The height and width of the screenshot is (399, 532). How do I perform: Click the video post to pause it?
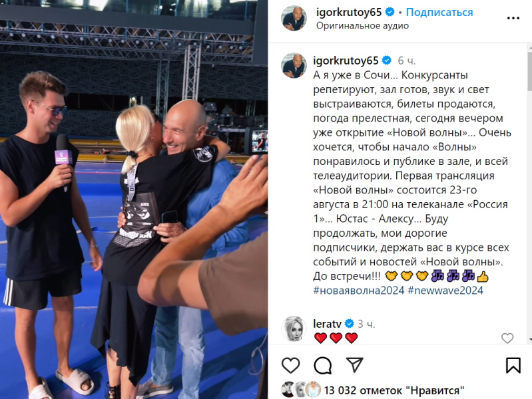pyautogui.click(x=134, y=199)
